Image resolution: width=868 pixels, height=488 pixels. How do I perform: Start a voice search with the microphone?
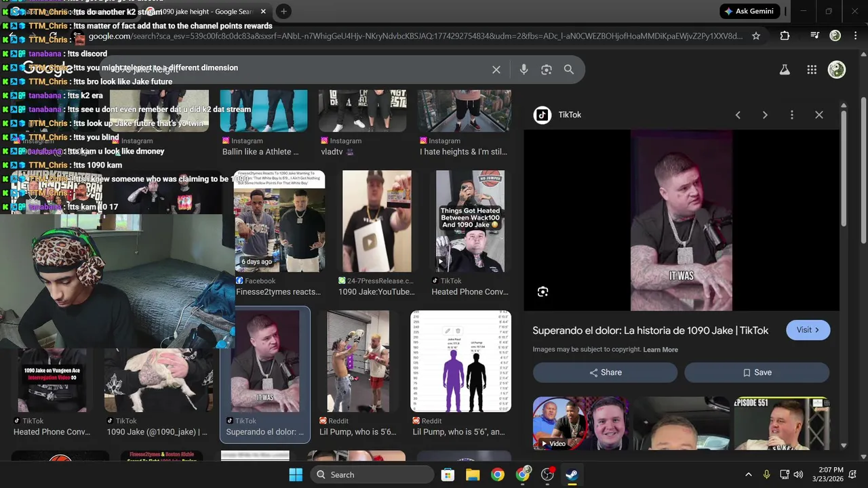coord(524,70)
